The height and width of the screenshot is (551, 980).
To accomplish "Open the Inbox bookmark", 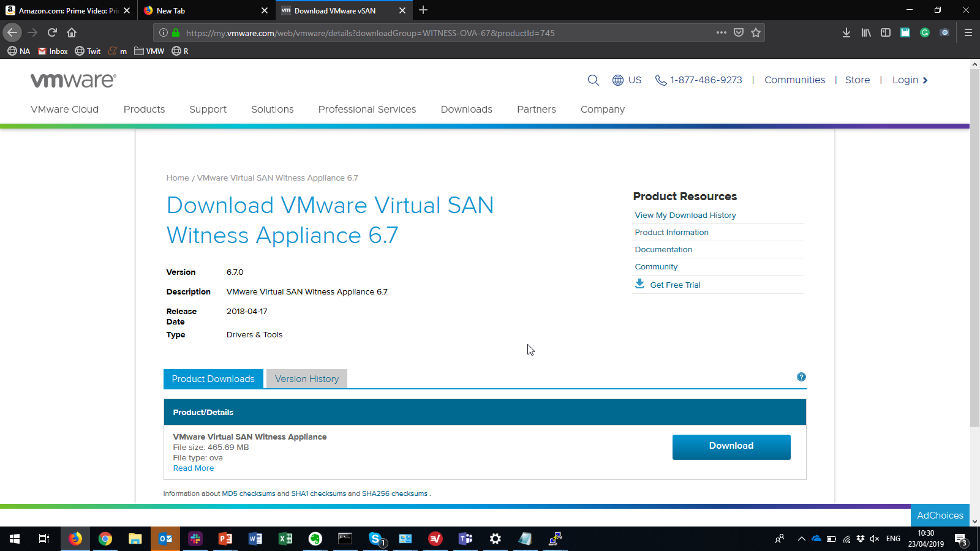I will pyautogui.click(x=53, y=51).
